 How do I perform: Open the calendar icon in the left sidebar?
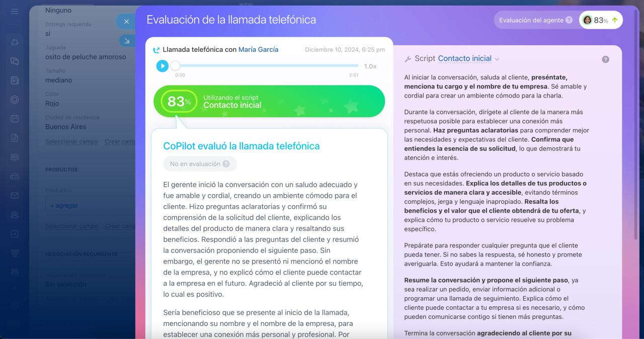click(15, 119)
